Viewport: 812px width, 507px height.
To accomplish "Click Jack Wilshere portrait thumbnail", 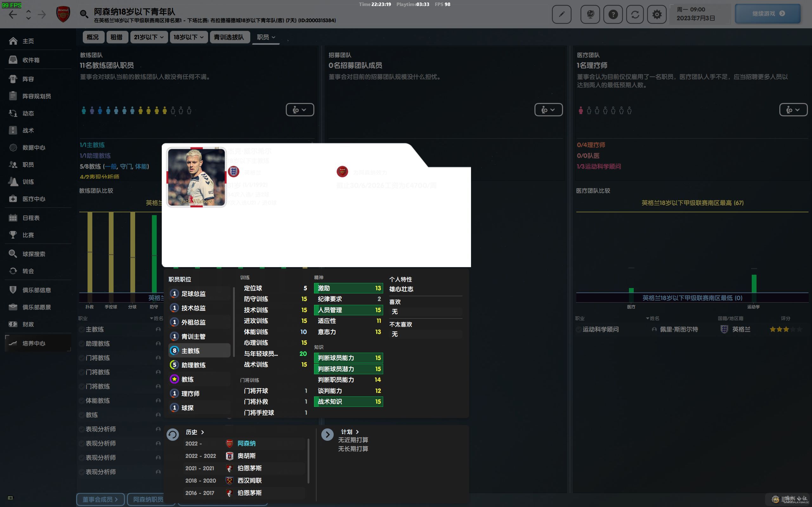I will click(196, 177).
